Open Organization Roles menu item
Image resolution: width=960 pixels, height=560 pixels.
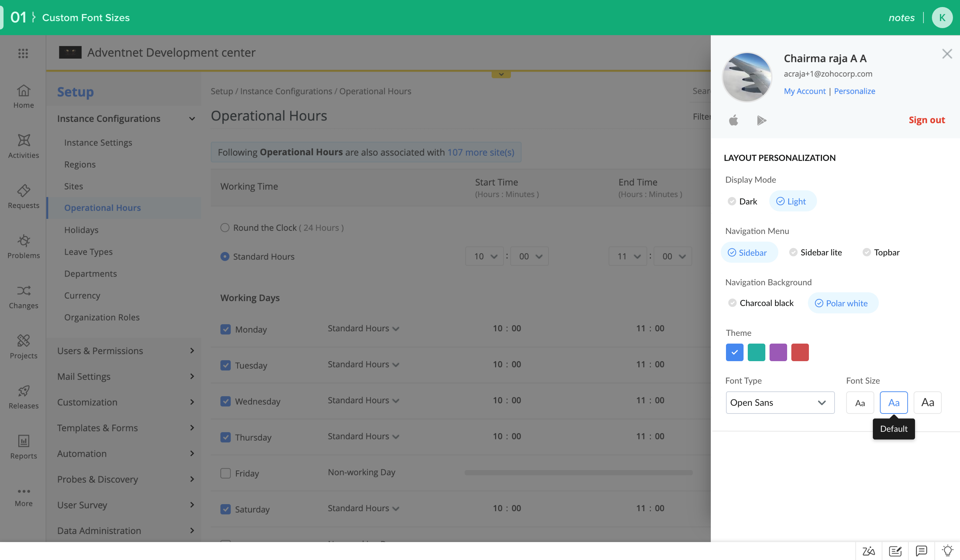[102, 317]
